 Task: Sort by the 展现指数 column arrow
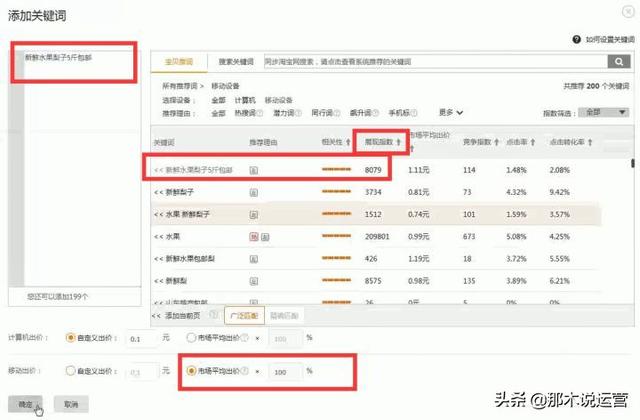point(398,142)
